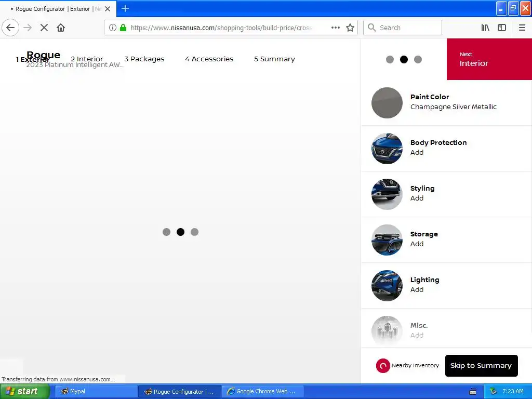Click Skip to Summary button
Image resolution: width=532 pixels, height=399 pixels.
[481, 366]
